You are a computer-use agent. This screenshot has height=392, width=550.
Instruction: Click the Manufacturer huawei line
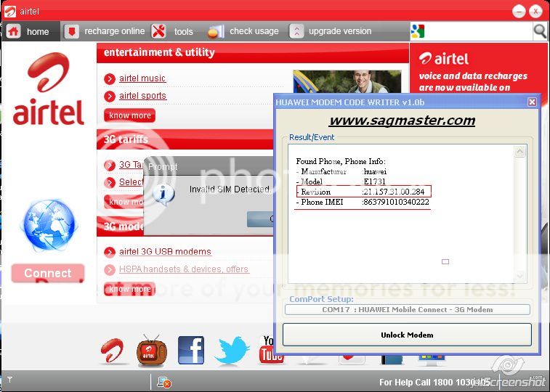coord(341,171)
